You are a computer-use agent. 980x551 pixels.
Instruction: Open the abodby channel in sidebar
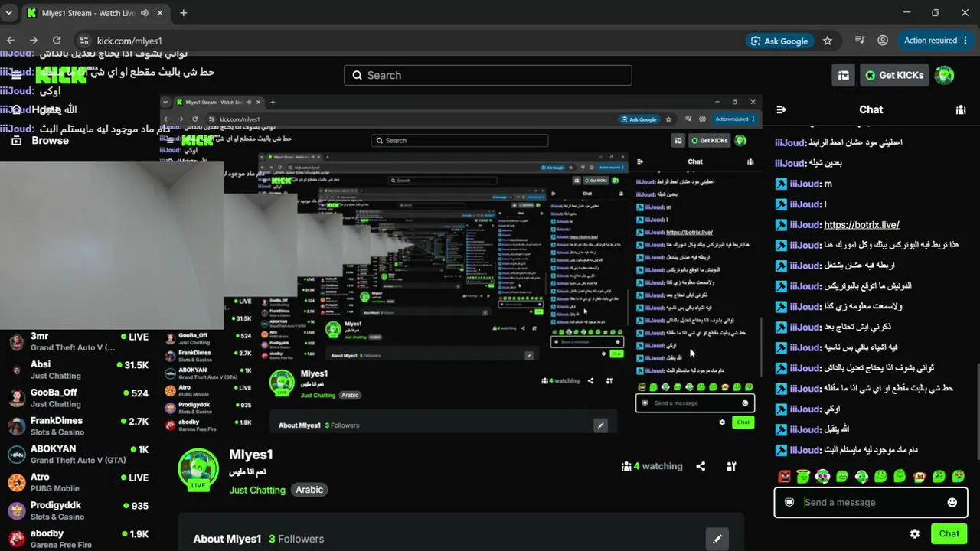[x=80, y=539]
